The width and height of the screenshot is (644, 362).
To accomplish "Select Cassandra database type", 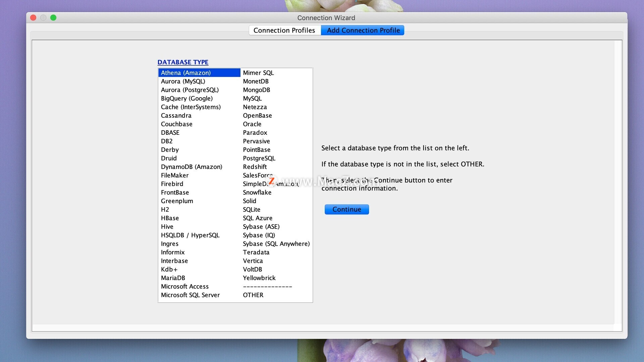I will [x=199, y=116].
